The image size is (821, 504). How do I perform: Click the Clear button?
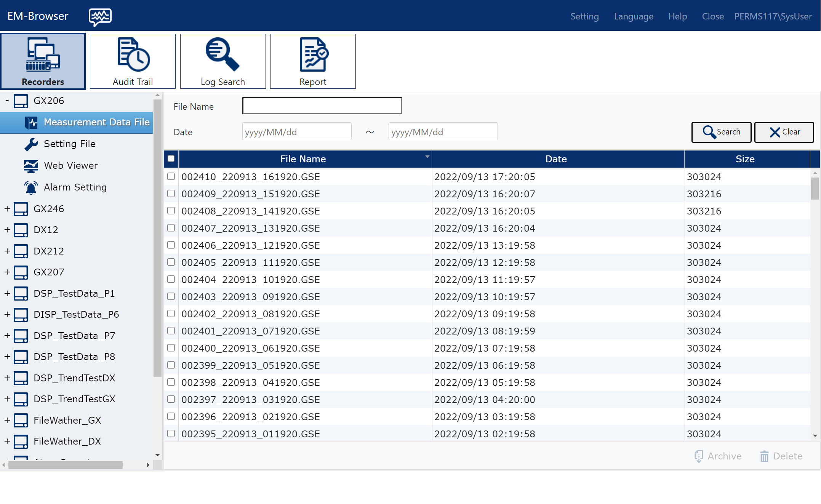[x=784, y=132]
